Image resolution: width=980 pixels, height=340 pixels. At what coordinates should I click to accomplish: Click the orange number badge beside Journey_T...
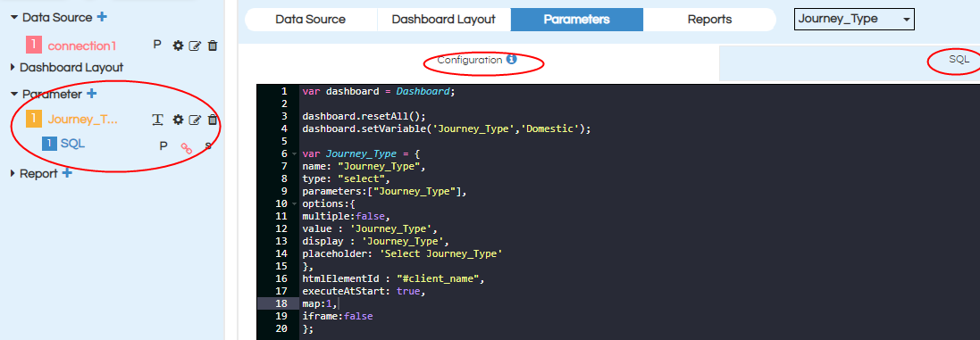point(34,119)
